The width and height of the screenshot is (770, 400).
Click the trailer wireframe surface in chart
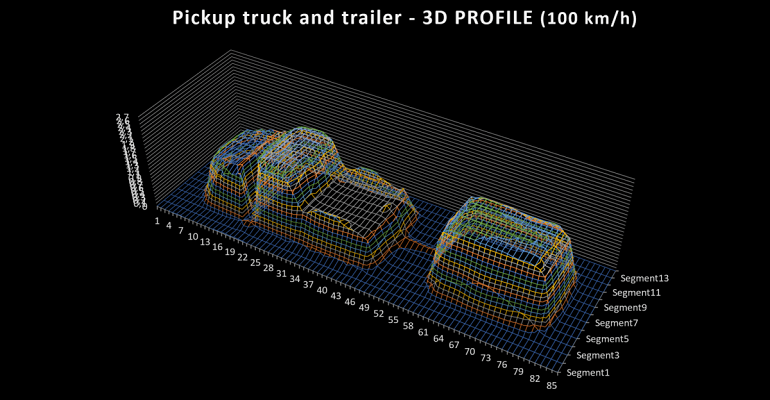click(502, 264)
